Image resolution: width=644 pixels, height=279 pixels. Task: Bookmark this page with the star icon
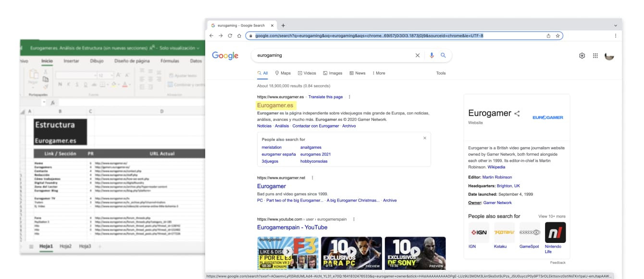click(557, 36)
